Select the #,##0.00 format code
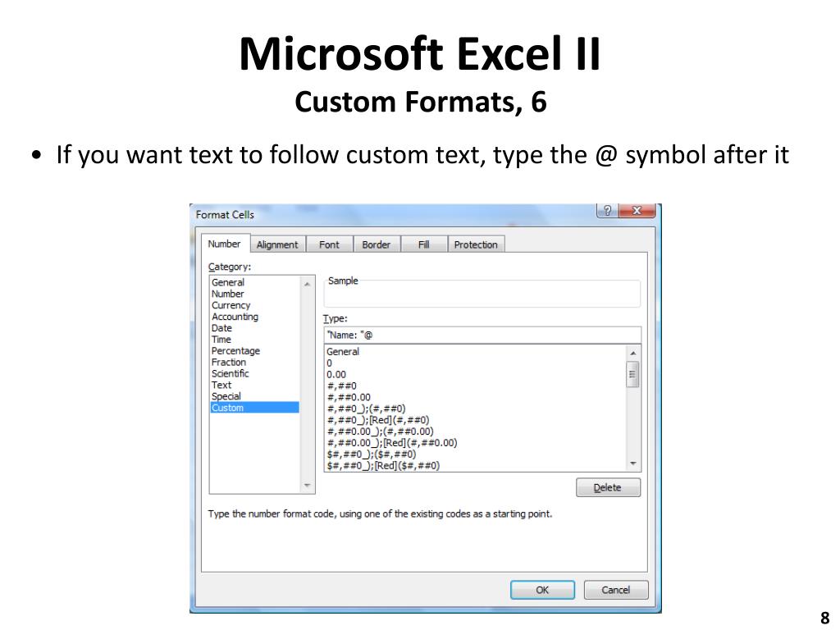The image size is (840, 630). (x=349, y=398)
